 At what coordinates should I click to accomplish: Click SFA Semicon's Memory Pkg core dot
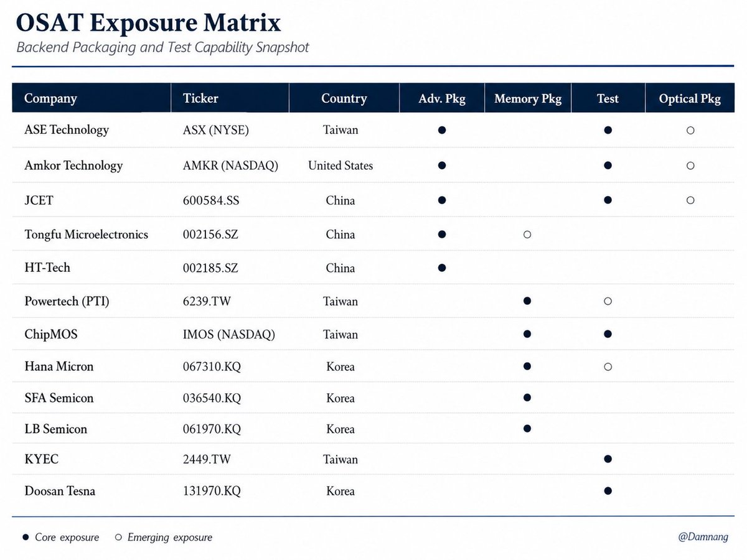click(527, 398)
